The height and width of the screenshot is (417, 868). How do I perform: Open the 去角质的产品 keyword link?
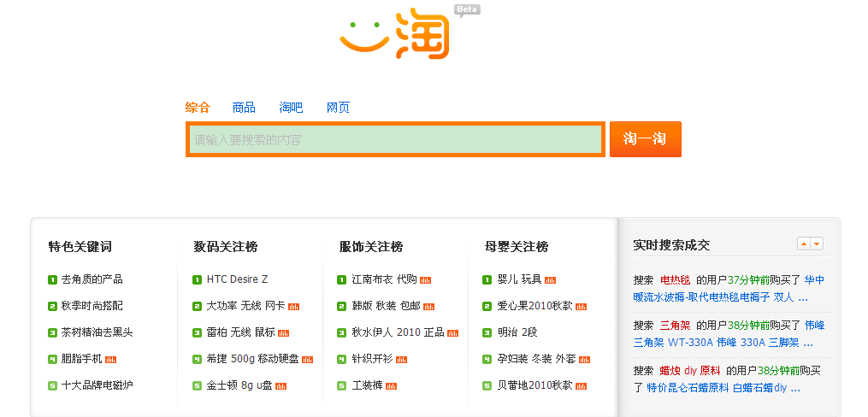click(92, 279)
